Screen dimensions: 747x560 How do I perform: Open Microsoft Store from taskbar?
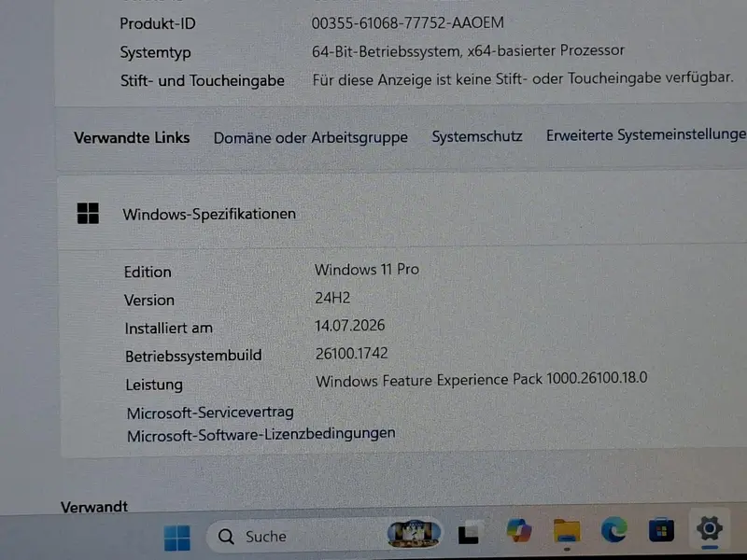pyautogui.click(x=661, y=529)
